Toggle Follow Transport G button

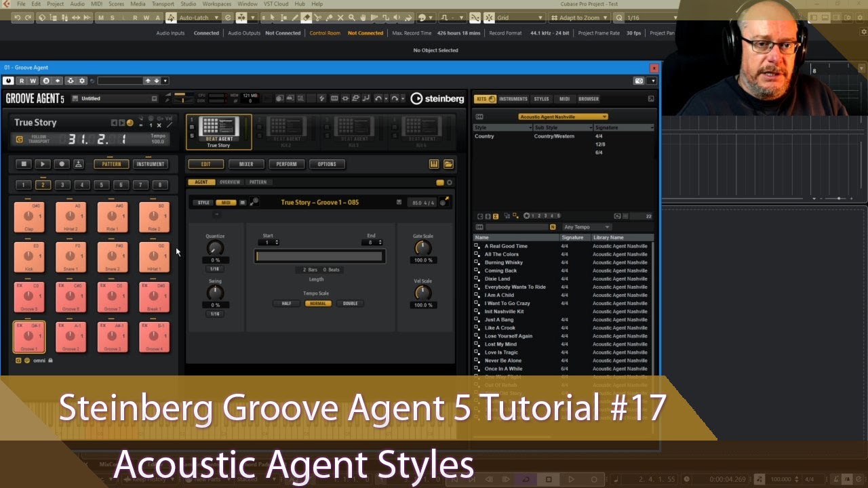pos(19,140)
